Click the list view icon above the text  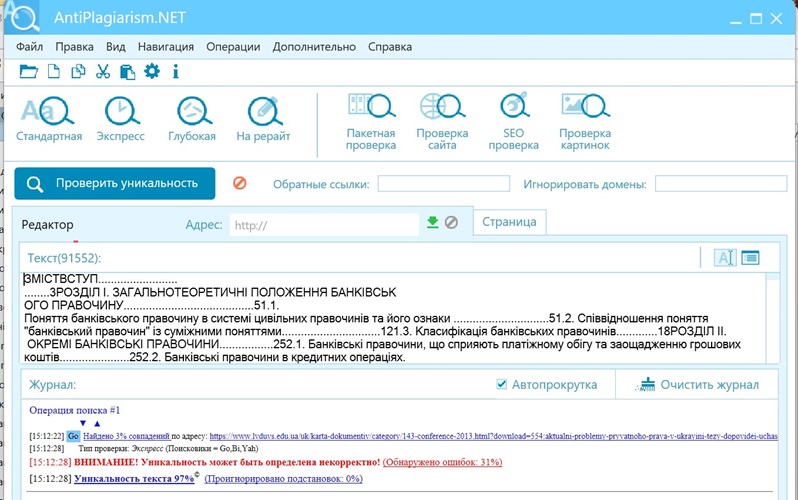tap(750, 258)
